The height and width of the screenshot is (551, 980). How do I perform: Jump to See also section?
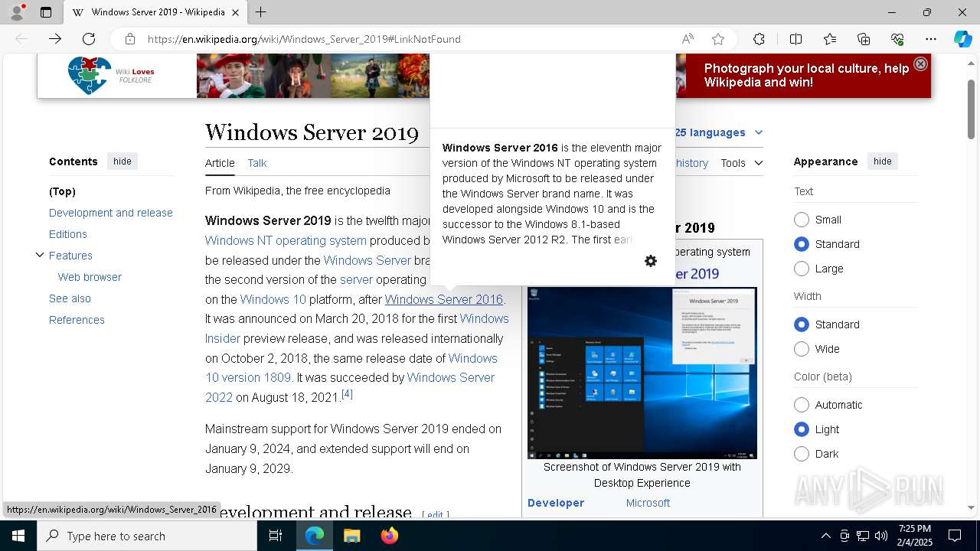[x=70, y=298]
